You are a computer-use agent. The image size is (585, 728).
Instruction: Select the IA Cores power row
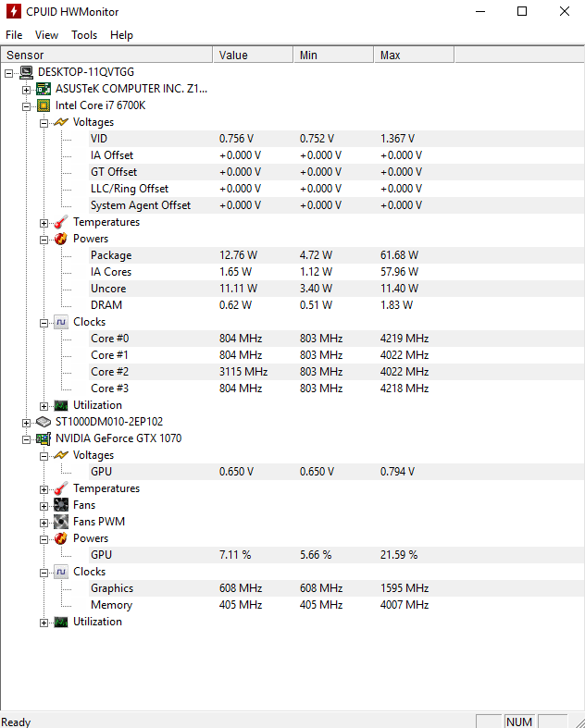[336, 272]
